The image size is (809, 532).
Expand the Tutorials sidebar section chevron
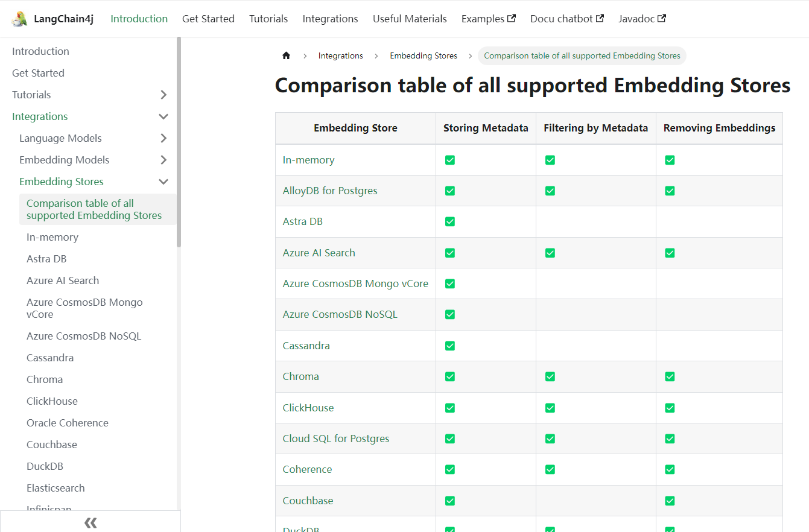coord(163,95)
